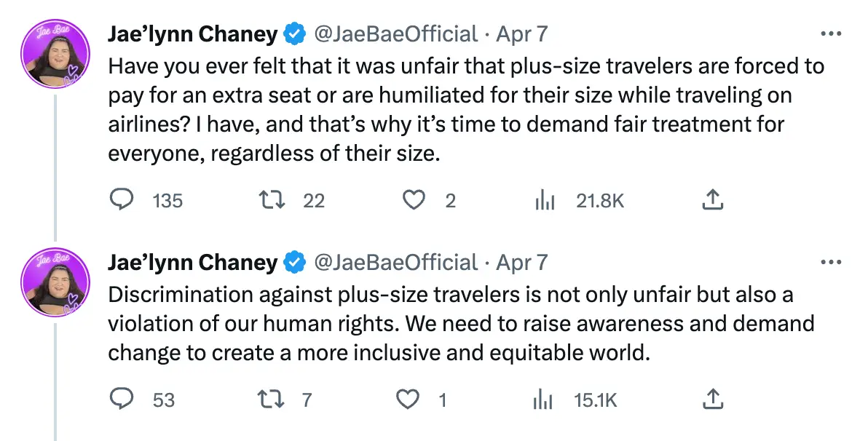Share the first tweet

[712, 200]
